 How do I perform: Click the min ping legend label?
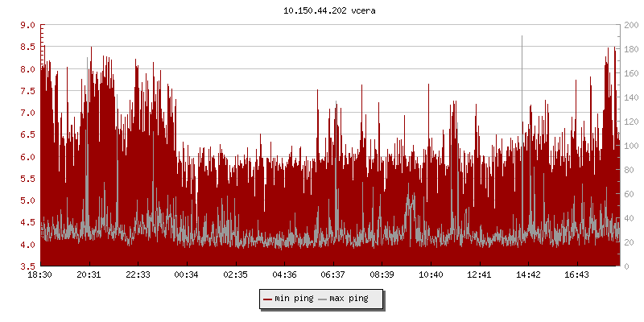pos(295,299)
